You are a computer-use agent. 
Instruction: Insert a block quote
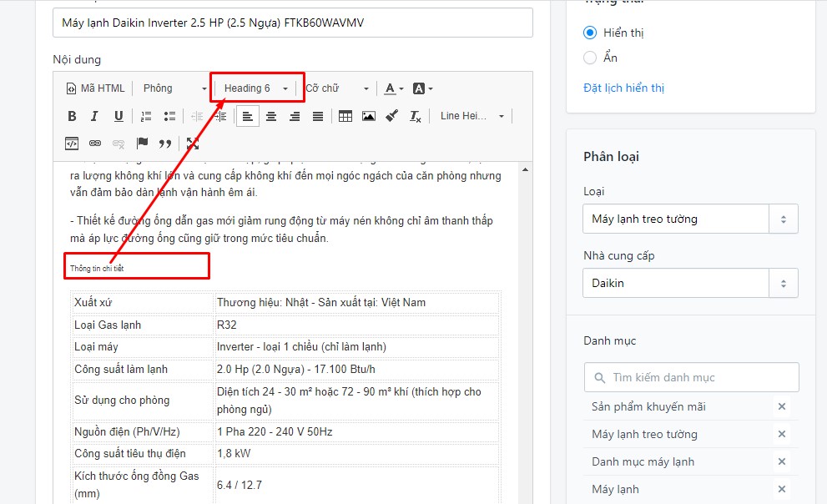[x=165, y=144]
